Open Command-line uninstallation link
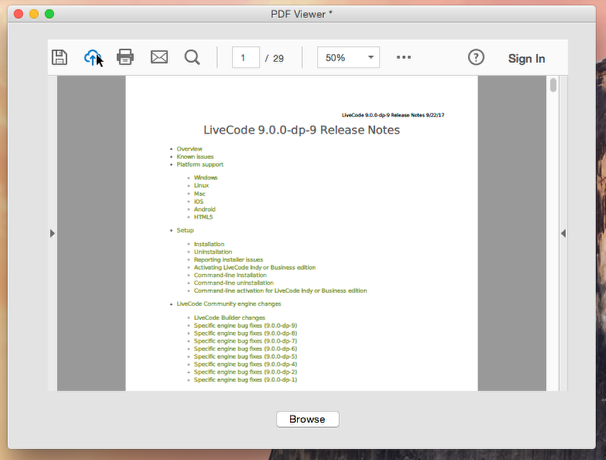Viewport: 606px width, 460px height. (234, 283)
